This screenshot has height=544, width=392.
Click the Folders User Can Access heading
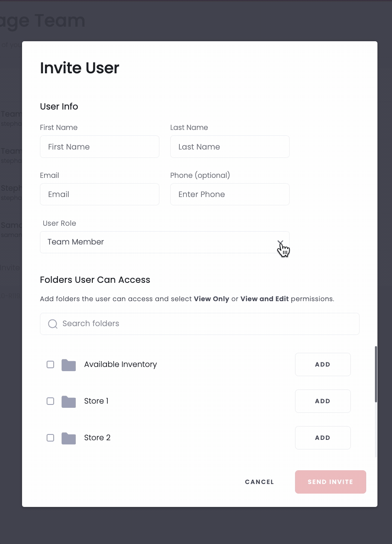point(95,280)
